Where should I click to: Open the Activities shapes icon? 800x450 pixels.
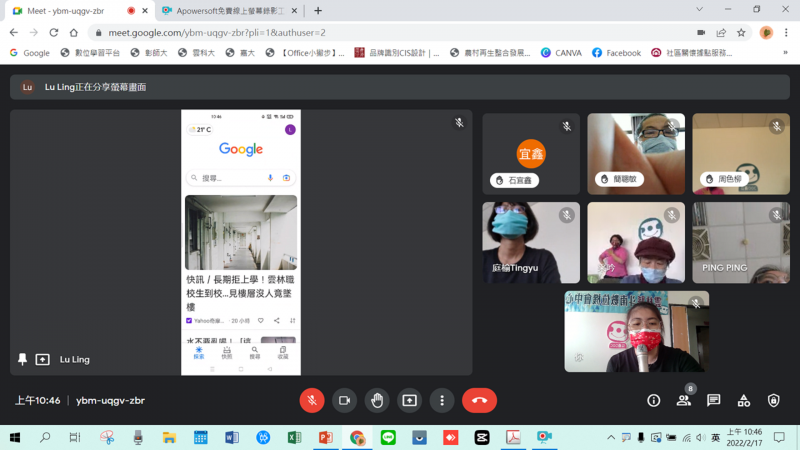click(x=743, y=401)
